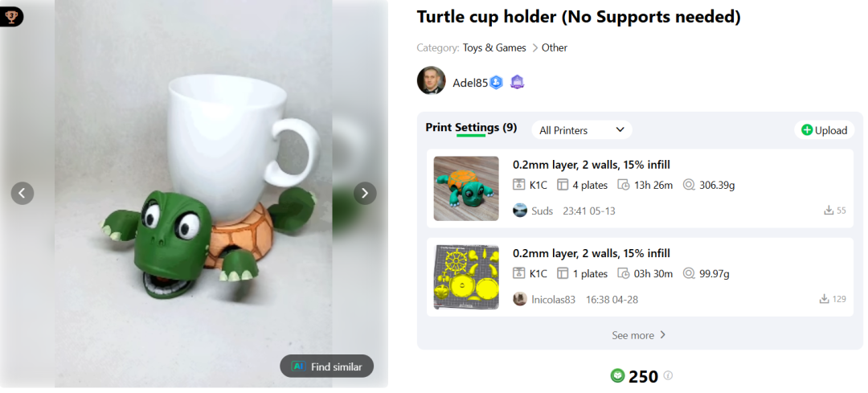Click the purple badge beside Adel85

pos(517,82)
